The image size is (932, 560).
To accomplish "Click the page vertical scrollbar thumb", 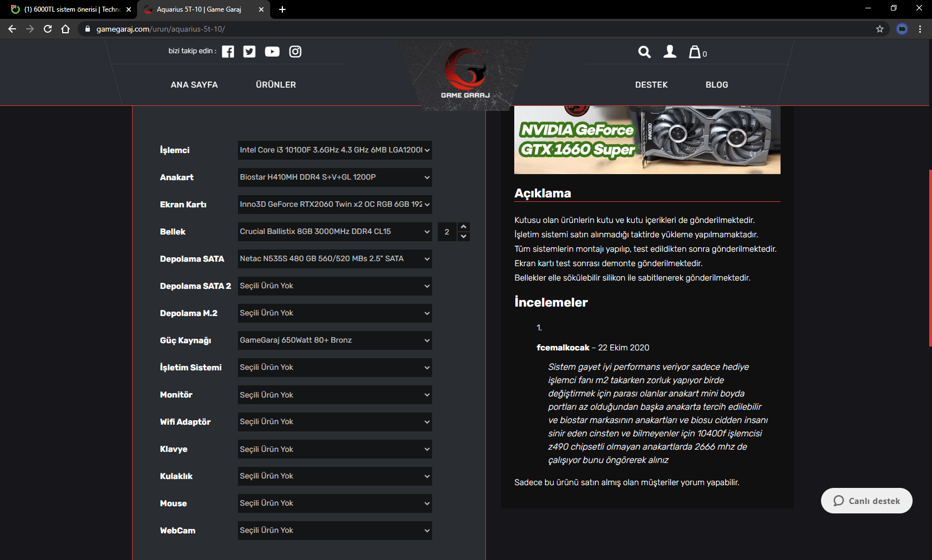I will click(x=930, y=258).
